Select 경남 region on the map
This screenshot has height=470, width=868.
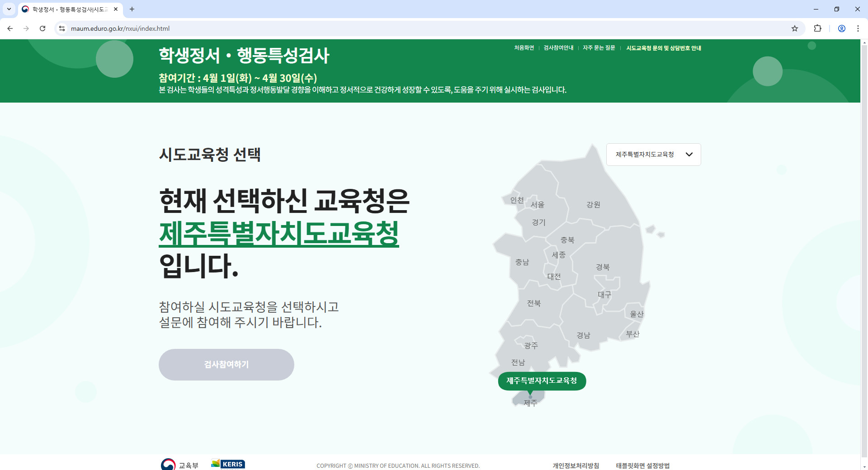[x=584, y=335]
